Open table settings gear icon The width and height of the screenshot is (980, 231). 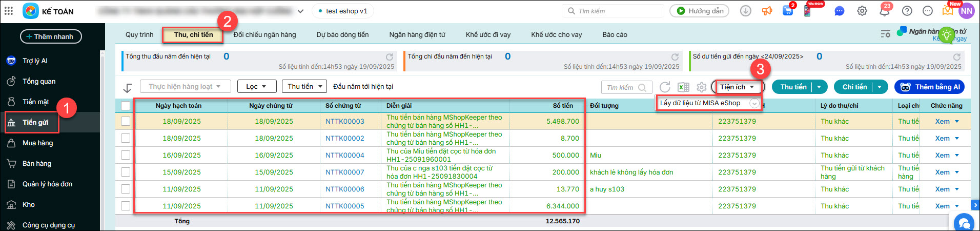(x=702, y=87)
